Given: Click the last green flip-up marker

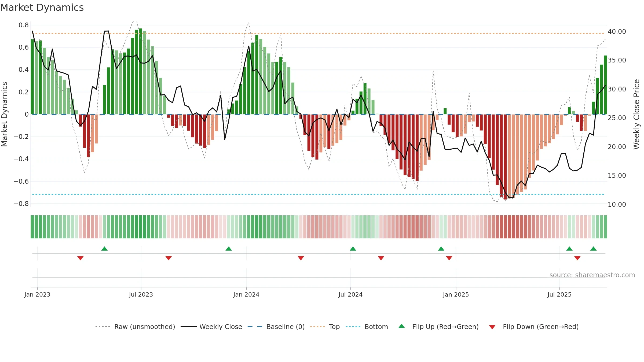Looking at the screenshot, I should coord(594,249).
